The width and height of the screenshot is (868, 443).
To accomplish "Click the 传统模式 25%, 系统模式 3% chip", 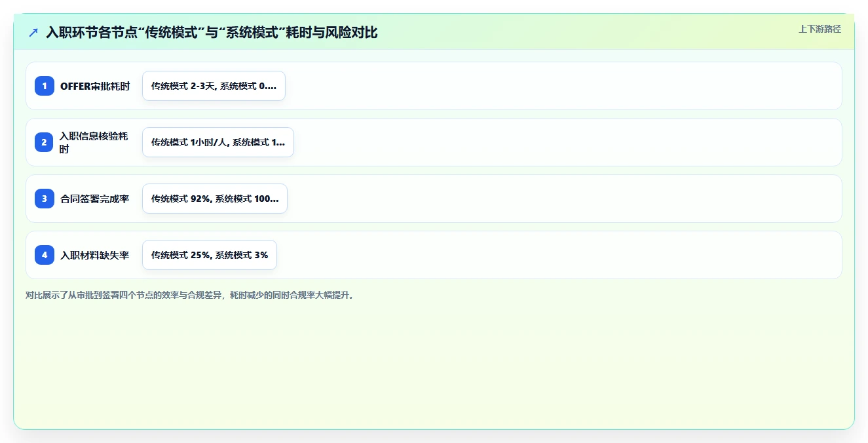I will point(210,255).
